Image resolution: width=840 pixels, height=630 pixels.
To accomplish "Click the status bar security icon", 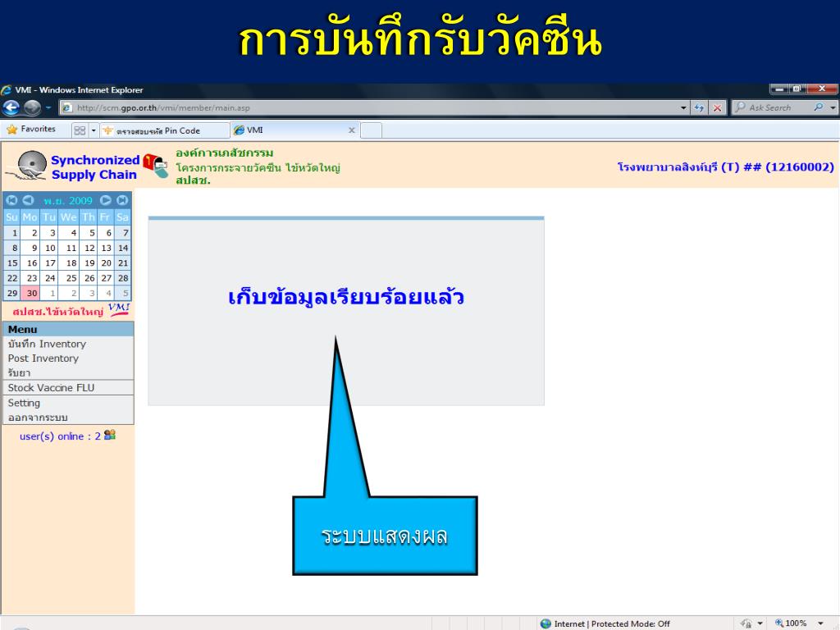I will 746,623.
